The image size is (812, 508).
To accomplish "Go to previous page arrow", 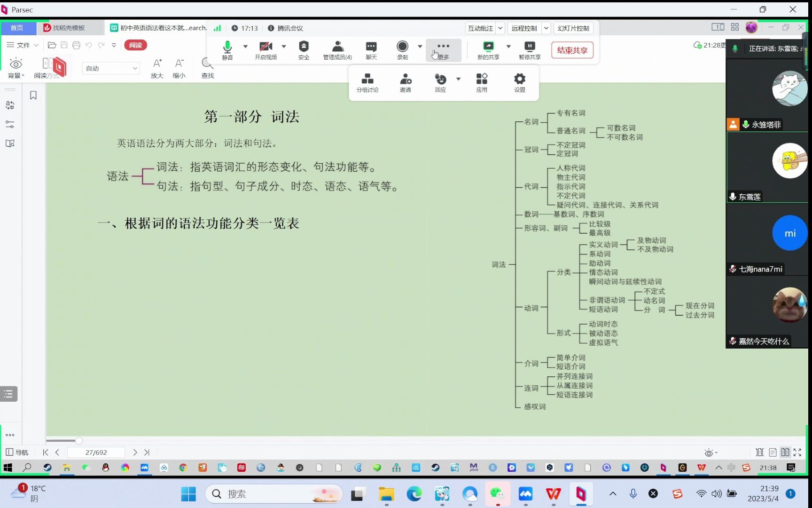I will coord(57,452).
